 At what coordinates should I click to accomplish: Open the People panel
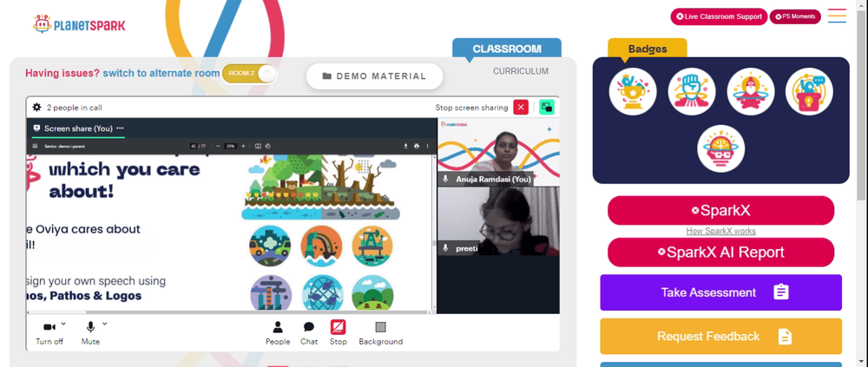coord(278,334)
